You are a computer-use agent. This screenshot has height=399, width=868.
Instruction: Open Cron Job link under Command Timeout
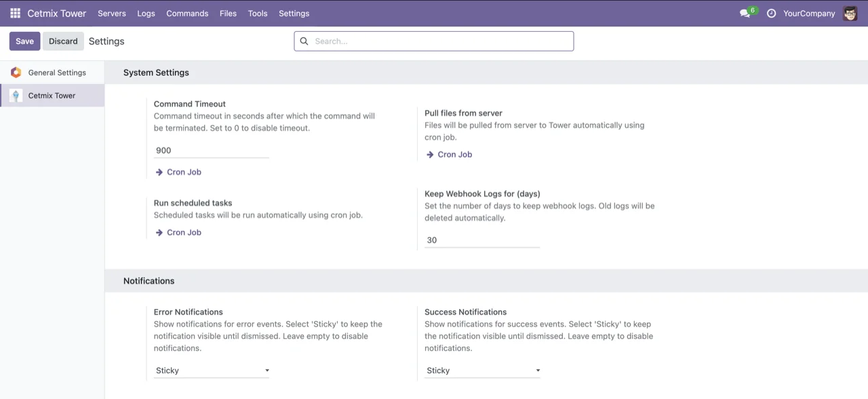(x=184, y=172)
